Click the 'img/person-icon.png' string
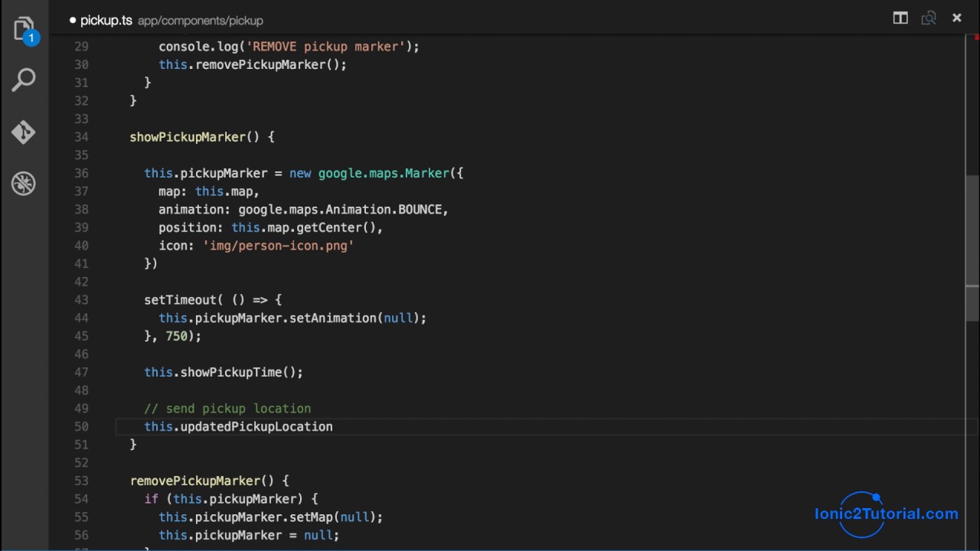Viewport: 980px width, 551px height. (278, 246)
